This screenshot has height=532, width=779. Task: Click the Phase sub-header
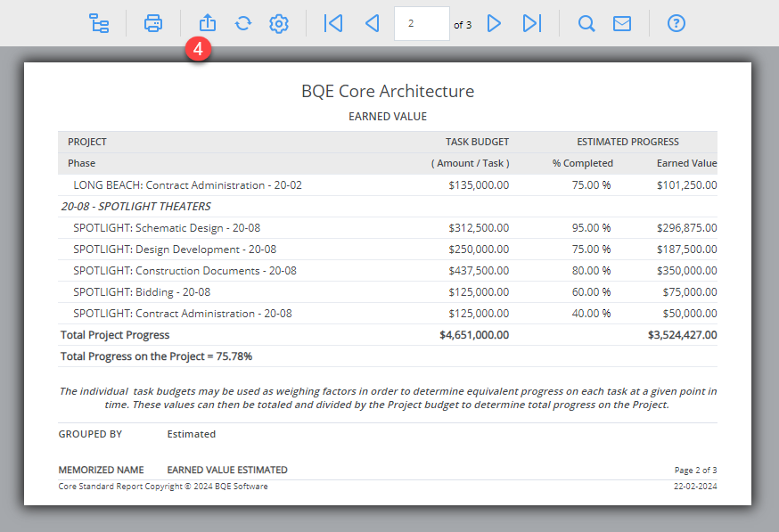81,163
